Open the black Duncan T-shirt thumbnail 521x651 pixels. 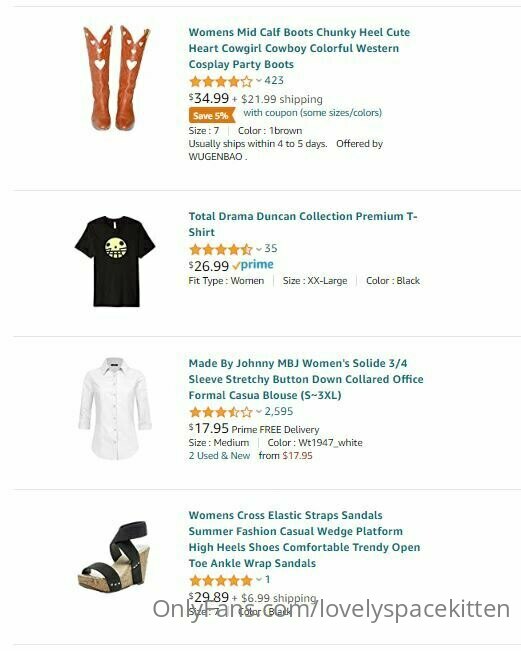pos(115,261)
